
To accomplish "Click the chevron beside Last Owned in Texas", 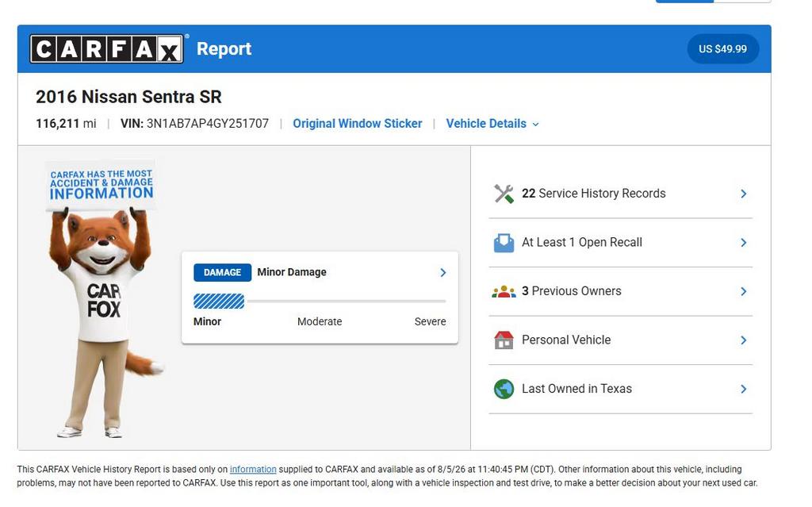I will (744, 389).
